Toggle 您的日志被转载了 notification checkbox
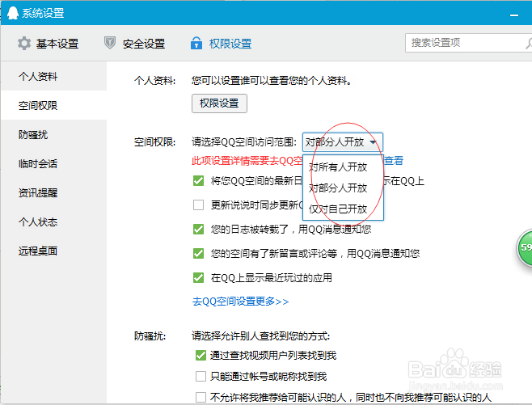The height and width of the screenshot is (405, 532). [198, 230]
